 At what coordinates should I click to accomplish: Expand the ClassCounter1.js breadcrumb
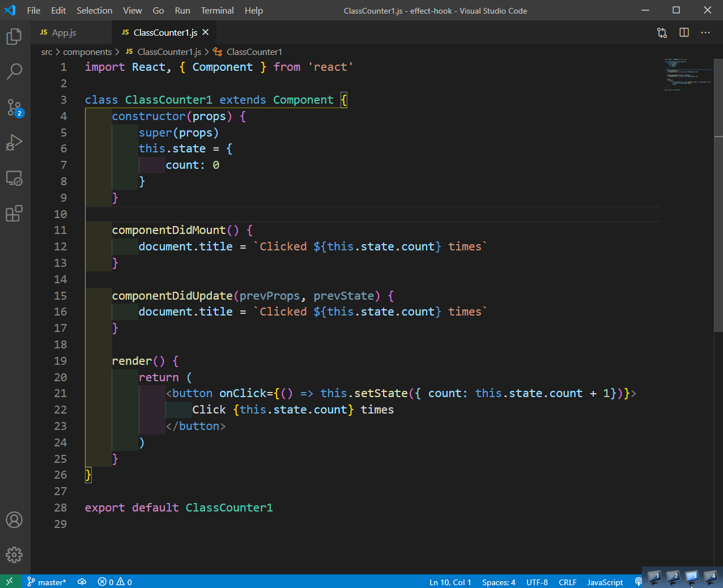(163, 52)
